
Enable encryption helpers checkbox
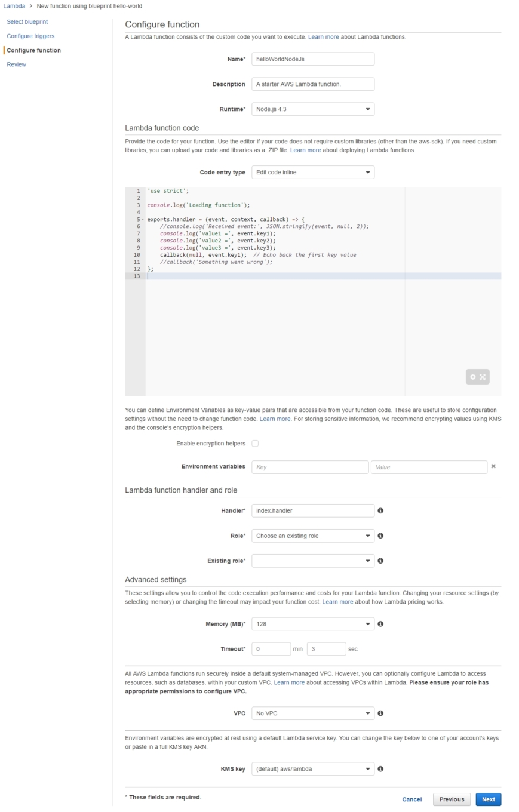point(255,444)
